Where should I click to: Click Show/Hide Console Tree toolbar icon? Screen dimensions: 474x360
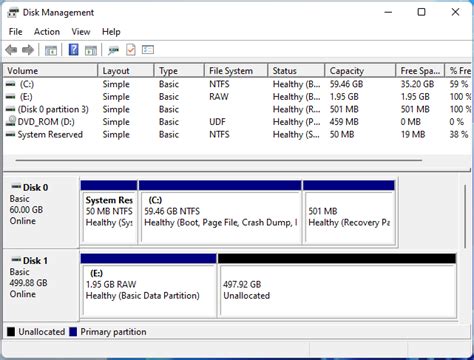click(x=51, y=50)
